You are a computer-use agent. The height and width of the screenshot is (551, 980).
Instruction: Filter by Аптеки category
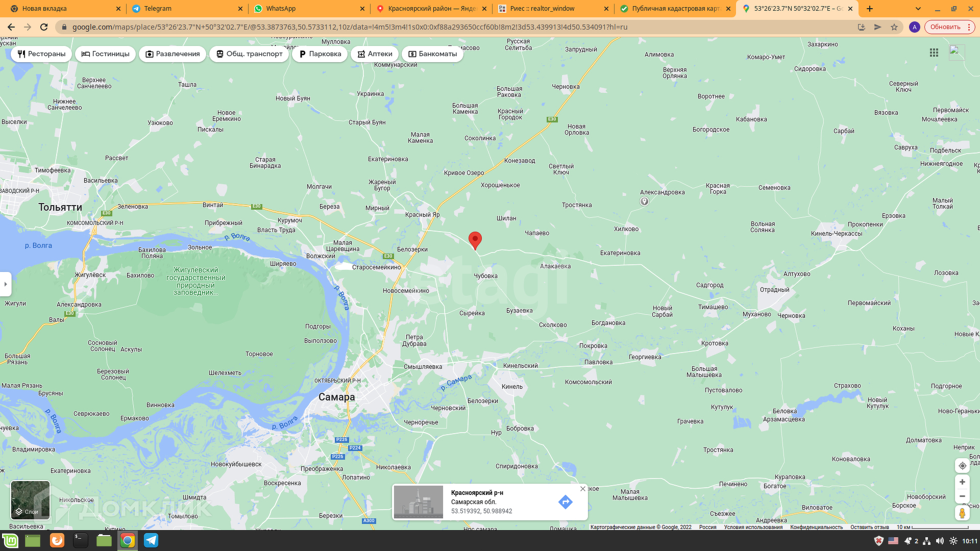(x=375, y=54)
